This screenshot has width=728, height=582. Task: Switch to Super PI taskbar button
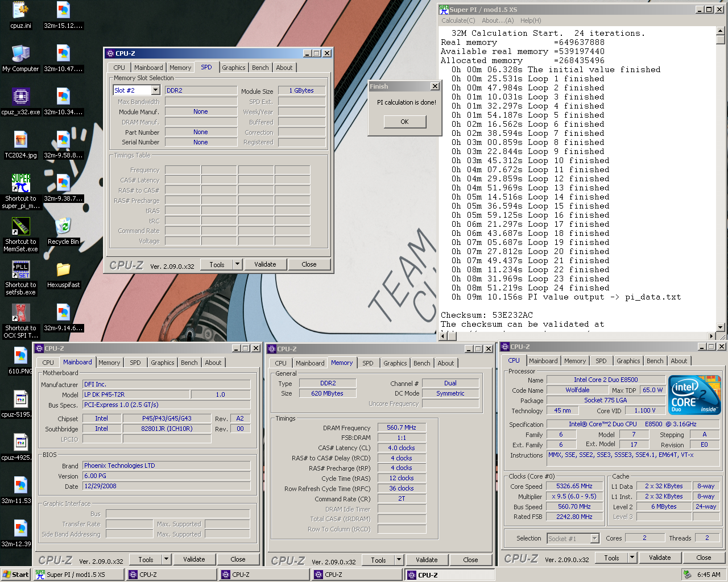(78, 575)
